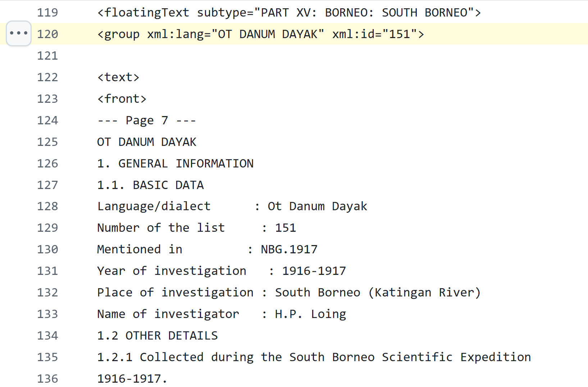Select line number 136
This screenshot has width=588, height=387.
pos(47,378)
